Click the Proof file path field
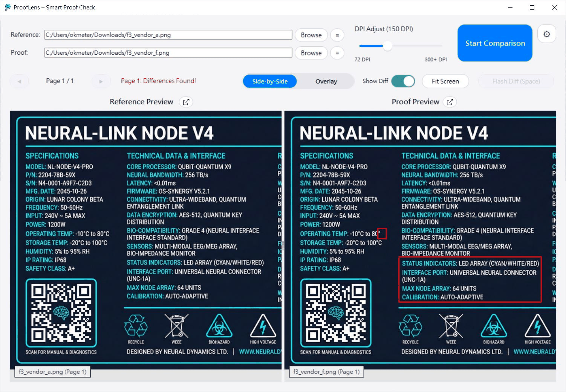566x392 pixels. point(168,53)
